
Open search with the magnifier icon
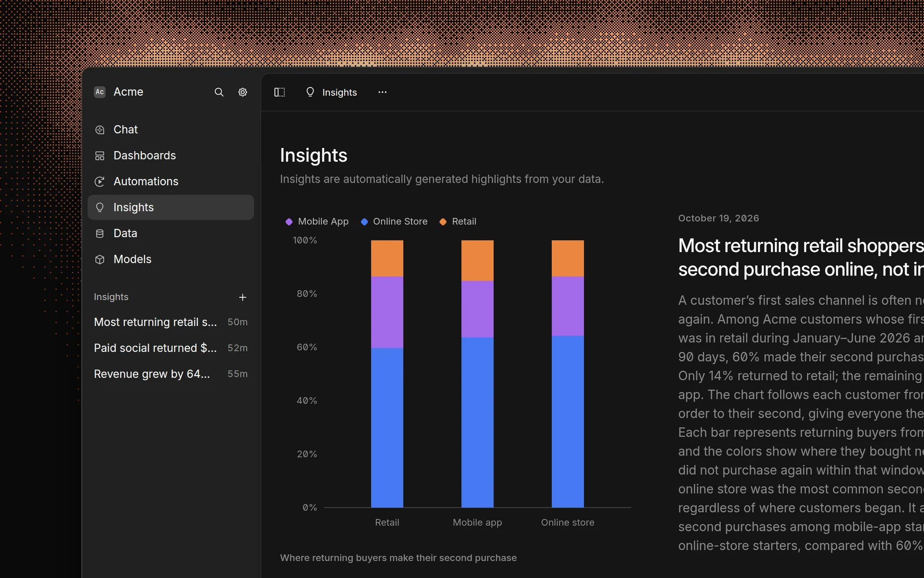point(219,92)
